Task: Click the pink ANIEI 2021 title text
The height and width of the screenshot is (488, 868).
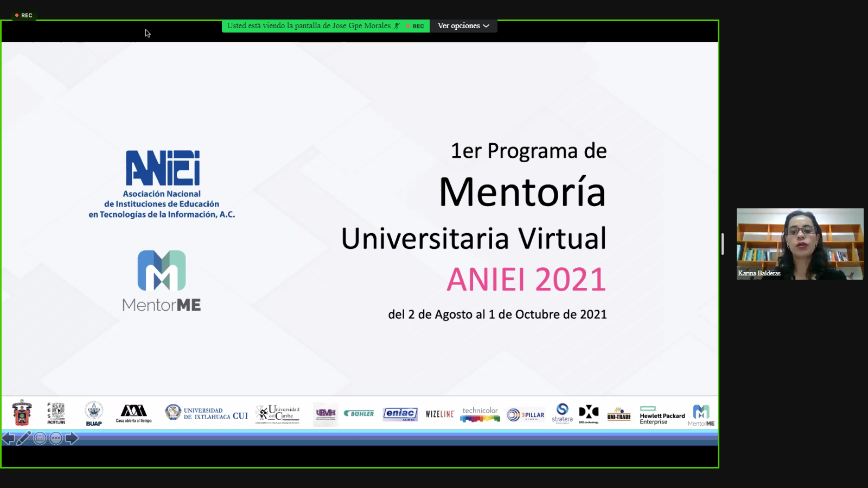Action: click(x=526, y=280)
